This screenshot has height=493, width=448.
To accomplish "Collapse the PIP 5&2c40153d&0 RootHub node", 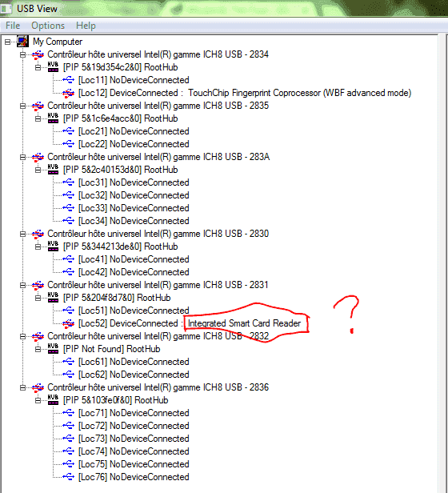I will [x=38, y=170].
